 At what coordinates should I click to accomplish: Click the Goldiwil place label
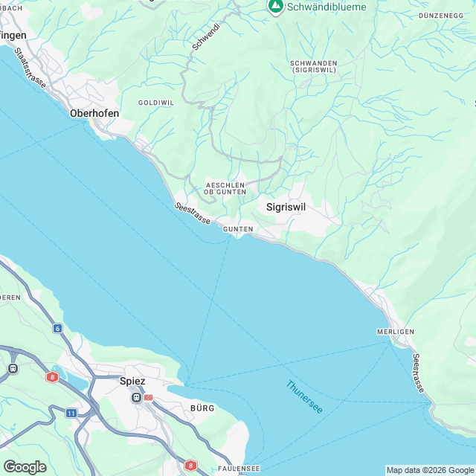tap(156, 103)
